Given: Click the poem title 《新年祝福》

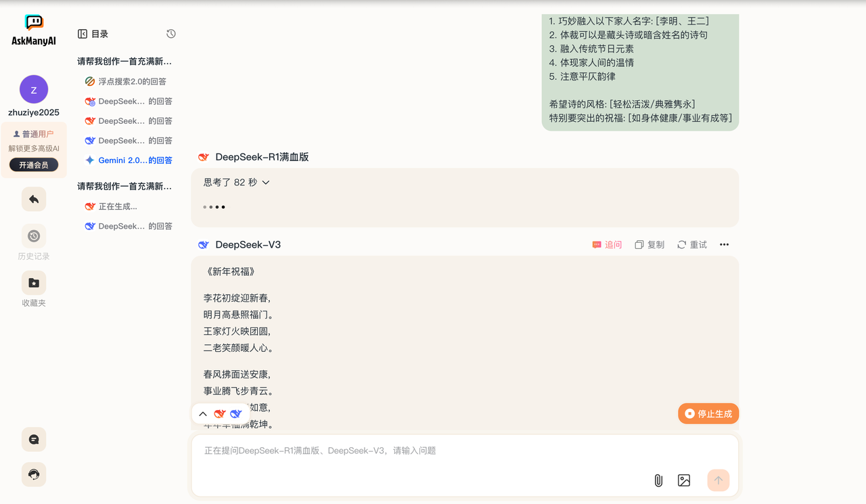Looking at the screenshot, I should click(x=229, y=272).
